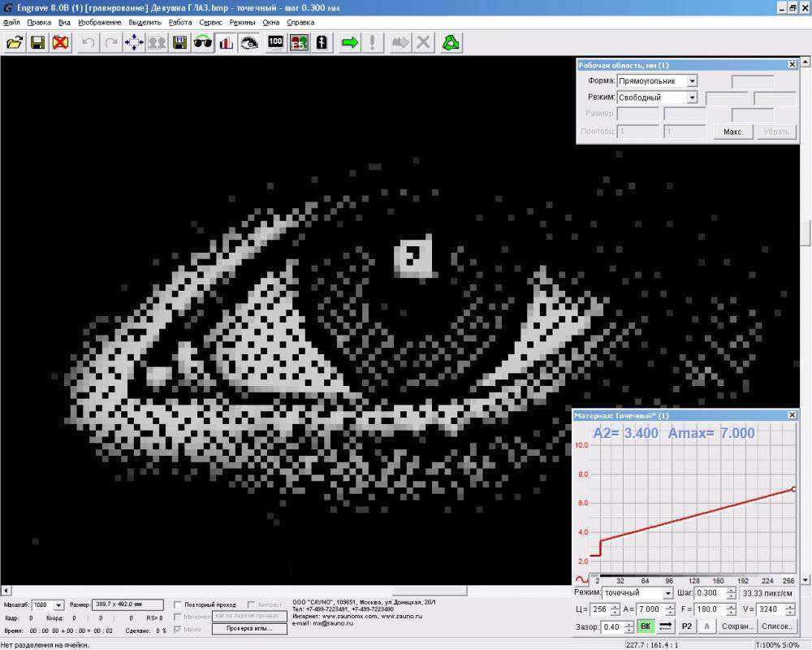812x650 pixels.
Task: Expand the точечный mode dropdown
Action: (x=667, y=593)
